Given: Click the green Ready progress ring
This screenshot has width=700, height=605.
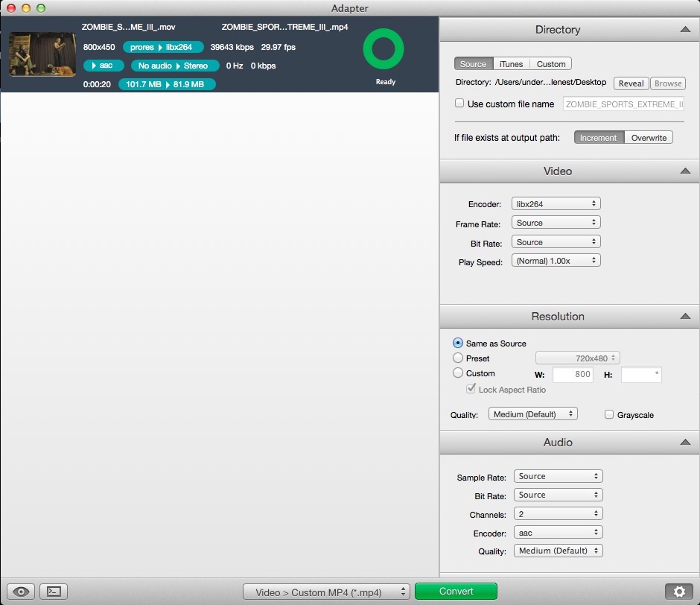Looking at the screenshot, I should [x=384, y=50].
